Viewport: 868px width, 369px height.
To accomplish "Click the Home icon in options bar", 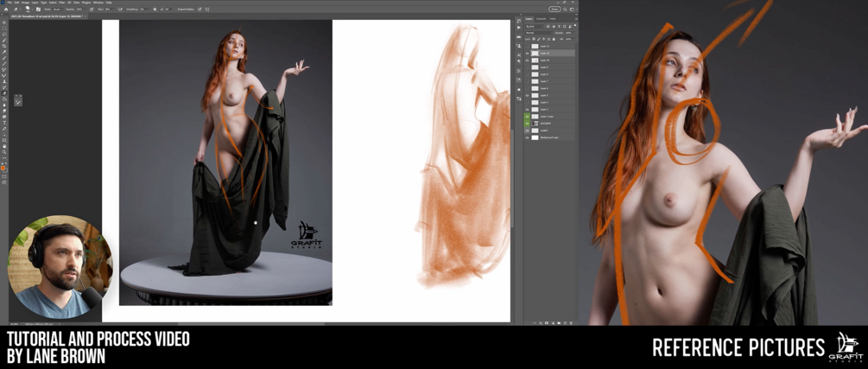I will pos(5,10).
